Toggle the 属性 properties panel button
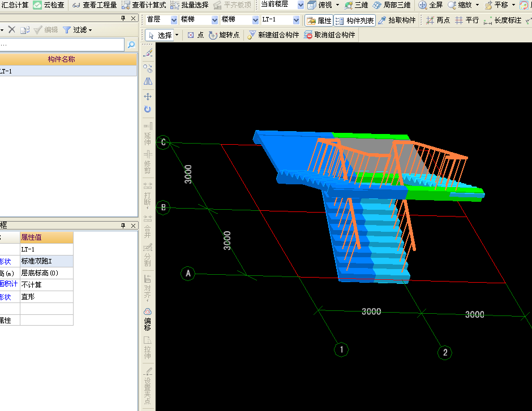Viewport: 532px width, 411px height. [319, 21]
